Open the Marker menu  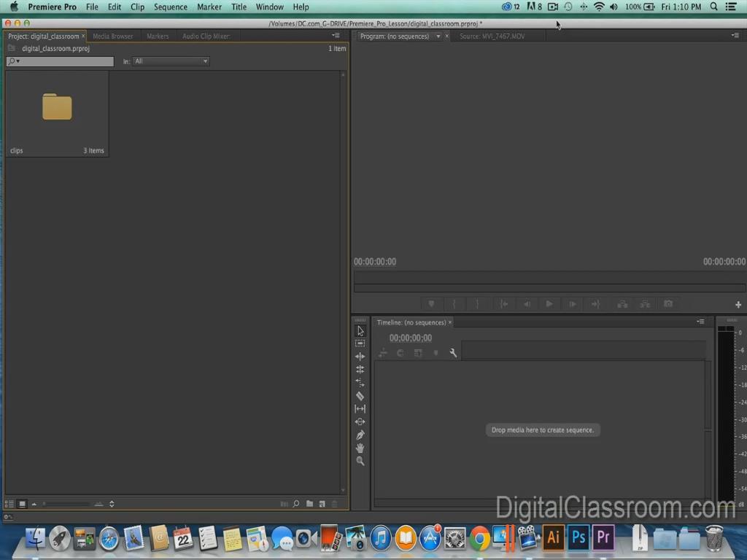click(x=209, y=7)
